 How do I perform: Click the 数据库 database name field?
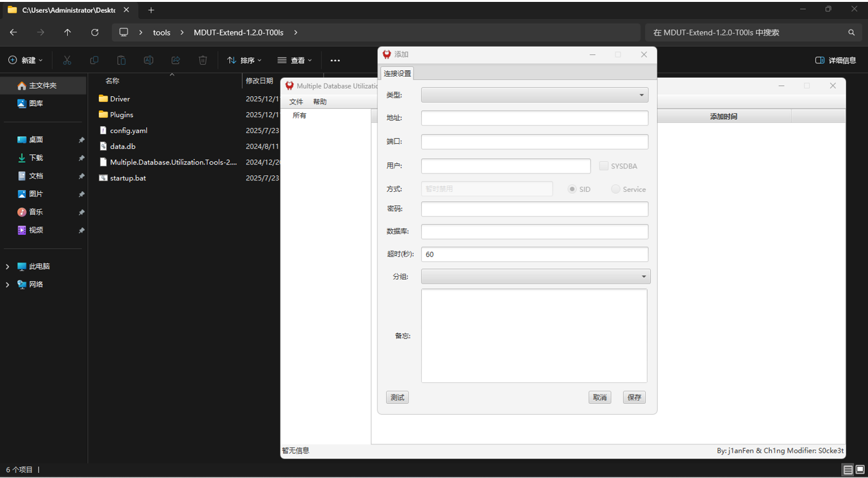pos(534,232)
